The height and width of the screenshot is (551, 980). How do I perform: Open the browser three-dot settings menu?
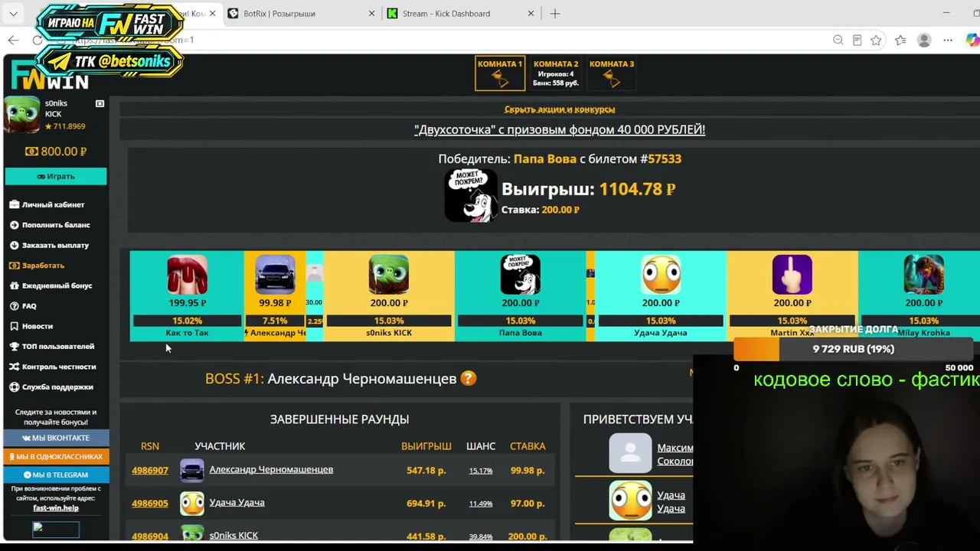(x=948, y=40)
